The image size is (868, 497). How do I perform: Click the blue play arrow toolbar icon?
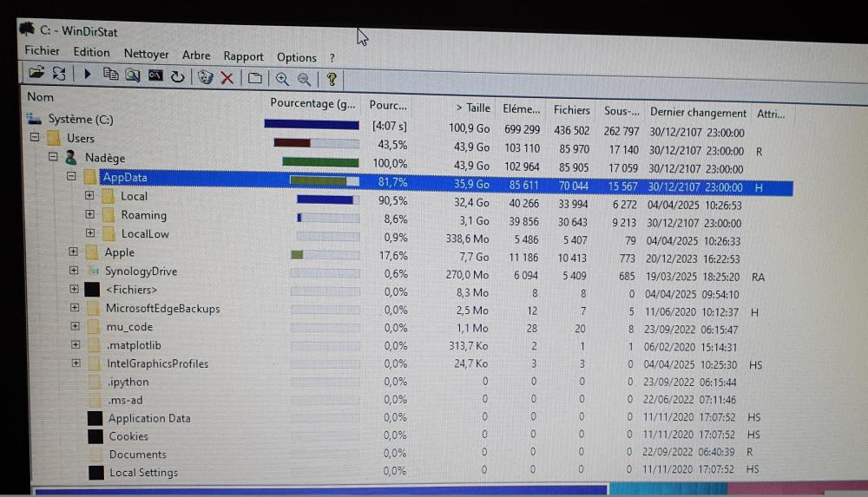click(87, 74)
